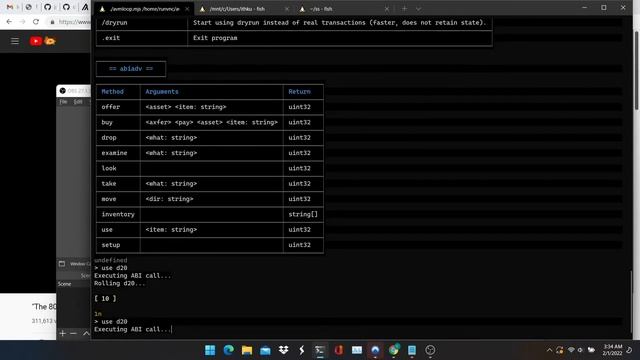The width and height of the screenshot is (640, 360).
Task: Reload the page in the browser
Action: (x=36, y=22)
